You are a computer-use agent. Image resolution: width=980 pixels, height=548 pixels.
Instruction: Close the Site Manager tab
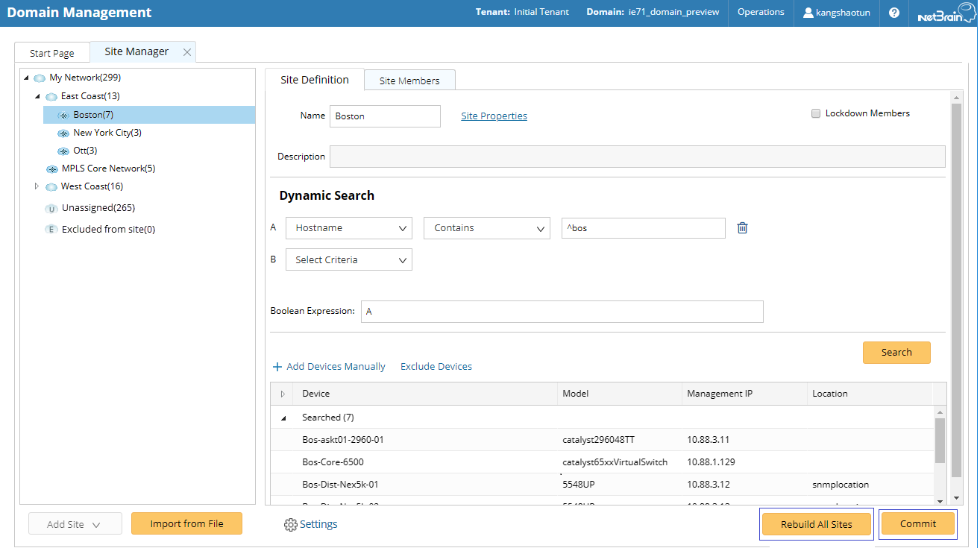coord(187,52)
